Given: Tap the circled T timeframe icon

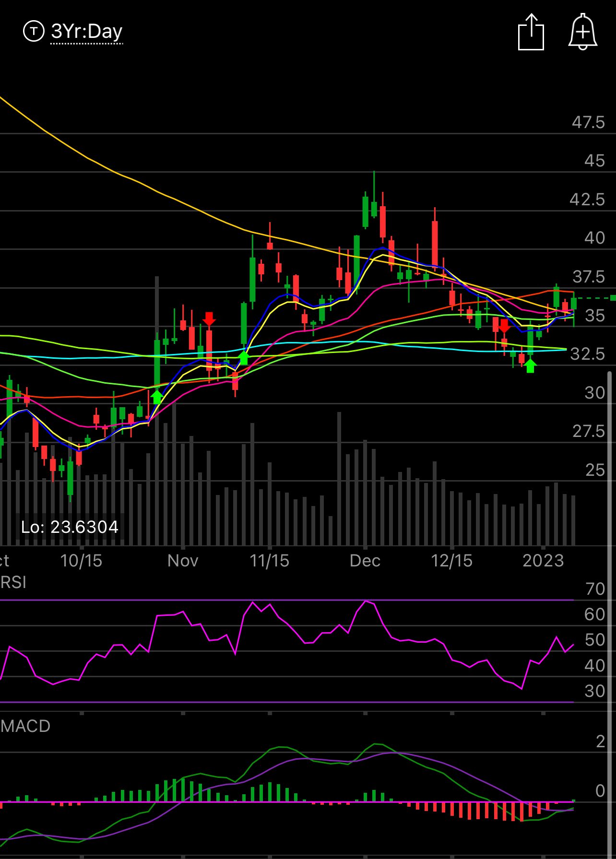Looking at the screenshot, I should [x=34, y=31].
